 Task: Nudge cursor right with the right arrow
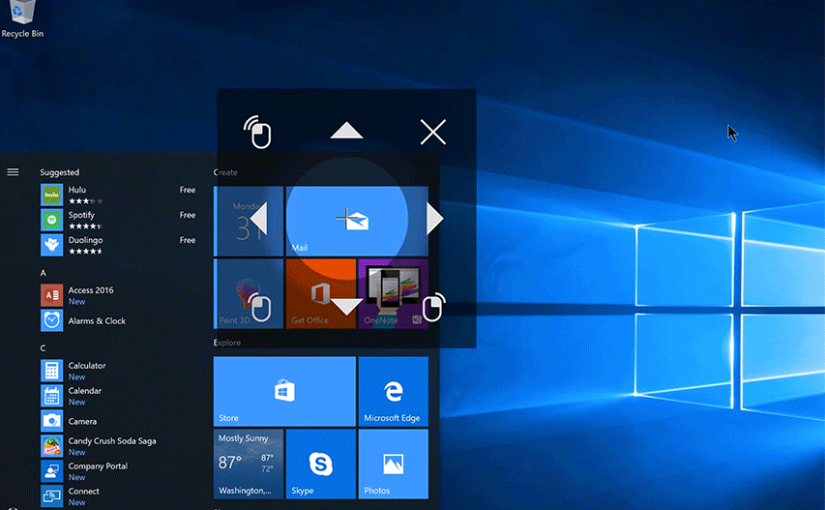coord(435,219)
